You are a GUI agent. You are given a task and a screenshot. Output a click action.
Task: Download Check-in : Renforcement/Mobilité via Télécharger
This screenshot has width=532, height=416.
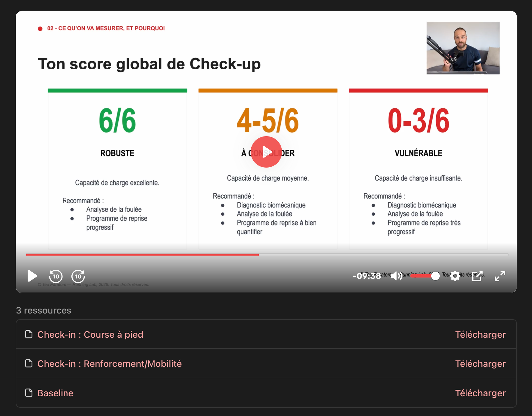tap(480, 364)
